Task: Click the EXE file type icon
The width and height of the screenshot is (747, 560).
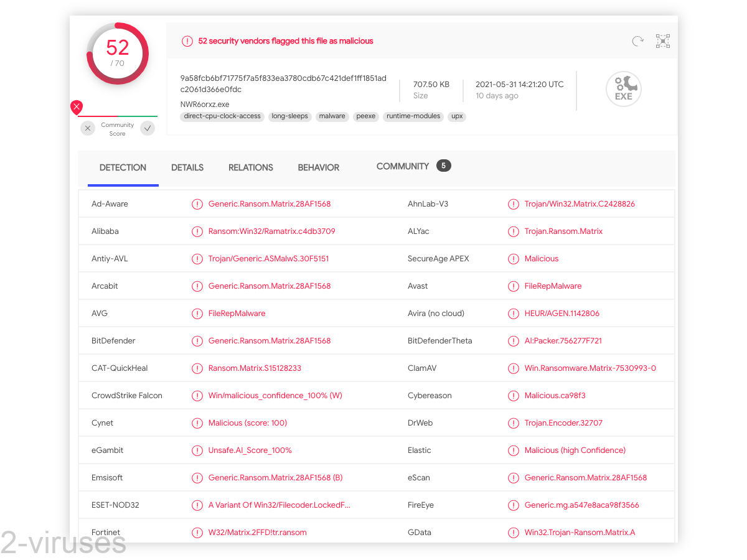Action: (x=623, y=90)
